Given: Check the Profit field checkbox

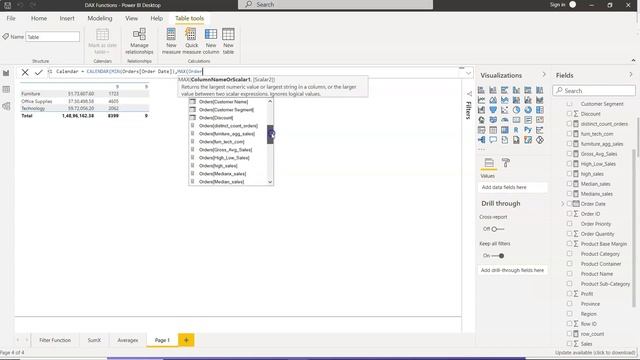Looking at the screenshot, I should pos(569,293).
